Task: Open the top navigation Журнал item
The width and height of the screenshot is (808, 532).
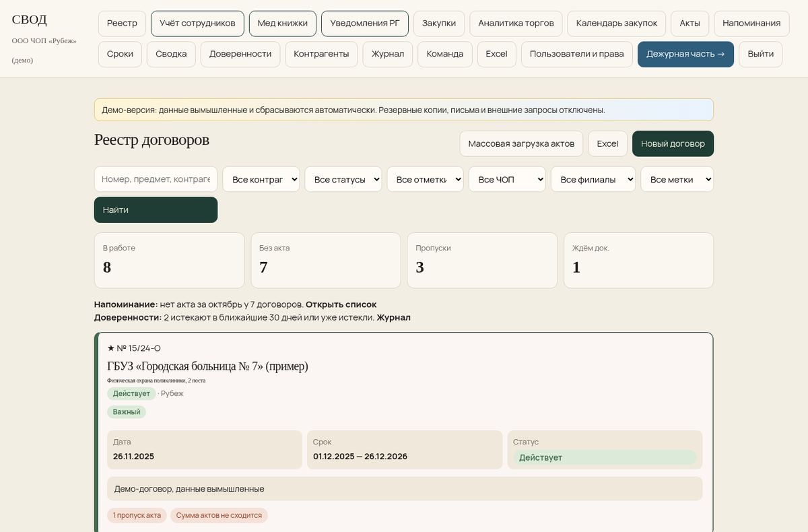Action: click(388, 54)
